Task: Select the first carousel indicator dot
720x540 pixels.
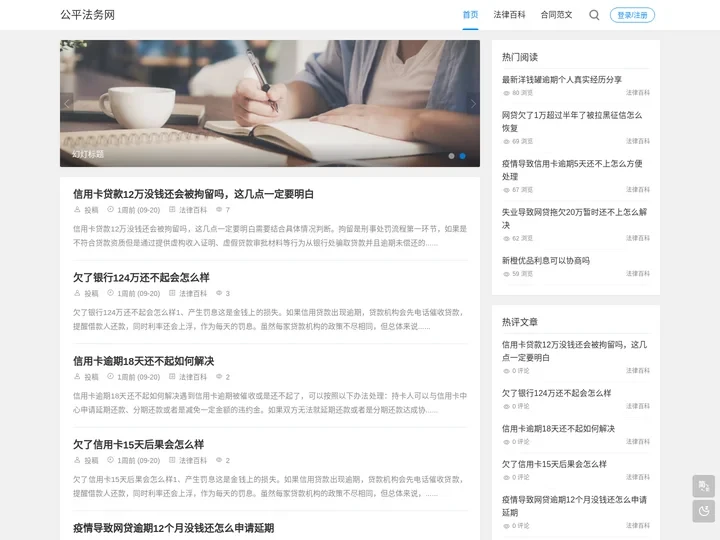Action: pyautogui.click(x=451, y=156)
